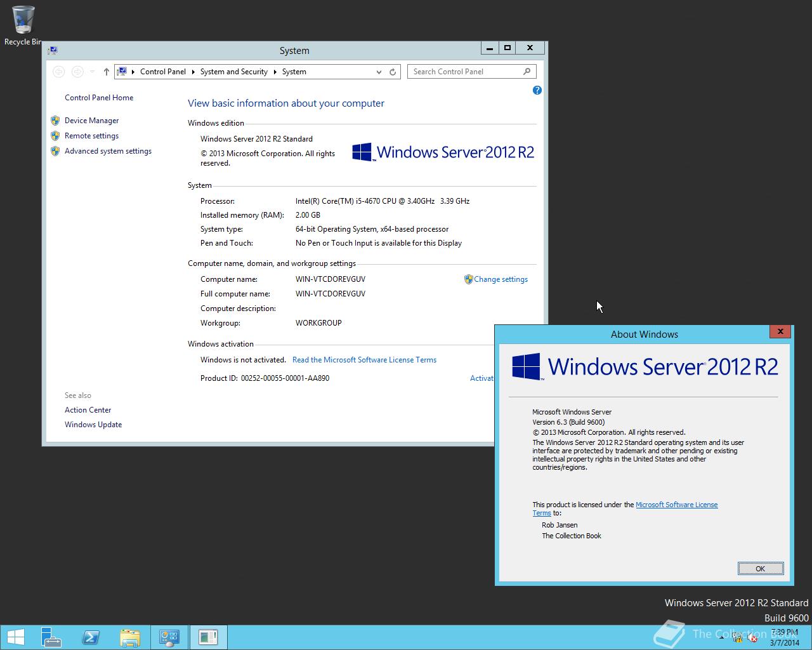
Task: Click Windows Server 2012 R2 Standard edition text
Action: point(256,139)
